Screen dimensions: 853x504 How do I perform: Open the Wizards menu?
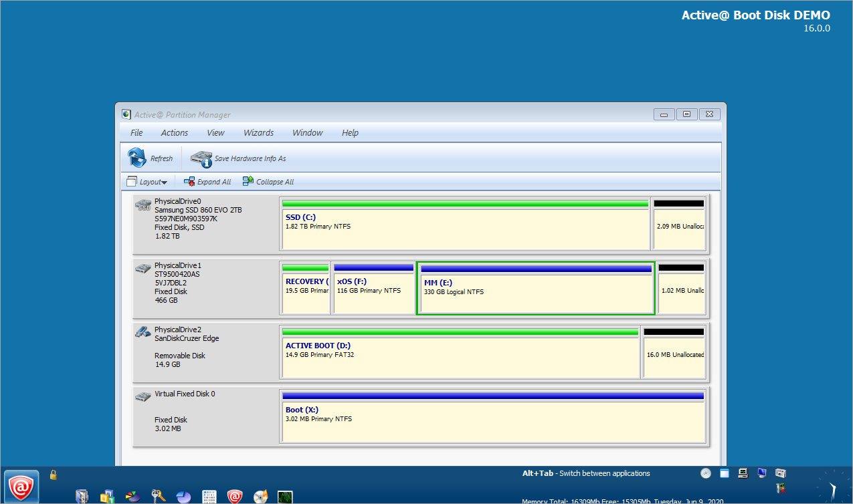[x=258, y=132]
